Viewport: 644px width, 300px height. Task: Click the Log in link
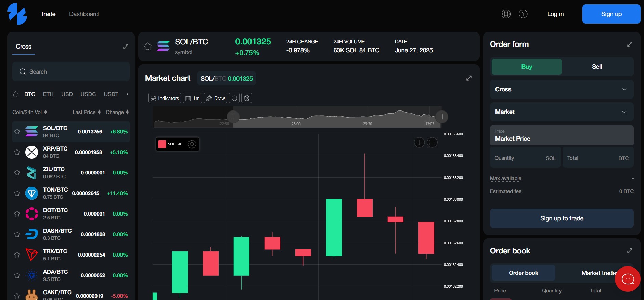click(x=555, y=14)
